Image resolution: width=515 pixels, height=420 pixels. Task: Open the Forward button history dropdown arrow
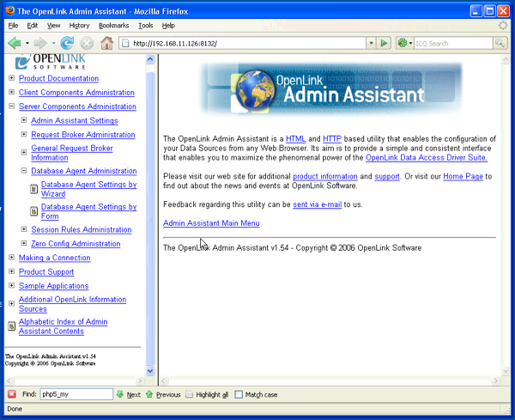point(53,43)
